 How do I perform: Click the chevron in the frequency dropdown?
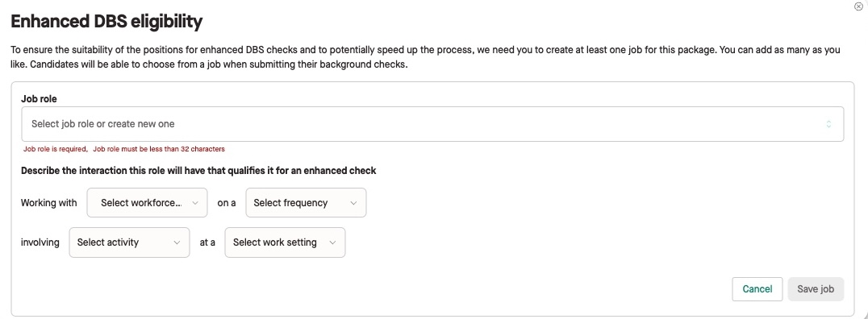pyautogui.click(x=353, y=203)
